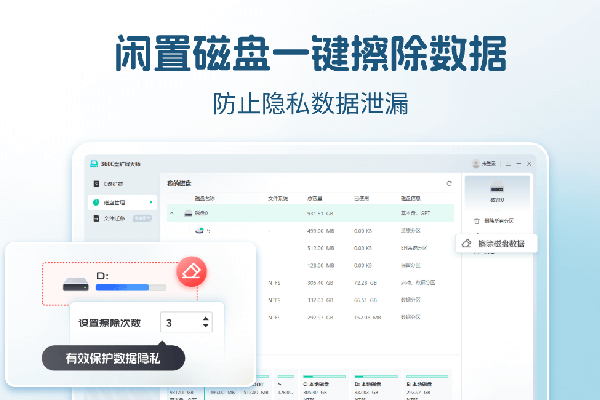Choose the 擦除磁盘数据 erase option
Image resolution: width=600 pixels, height=400 pixels.
(496, 243)
